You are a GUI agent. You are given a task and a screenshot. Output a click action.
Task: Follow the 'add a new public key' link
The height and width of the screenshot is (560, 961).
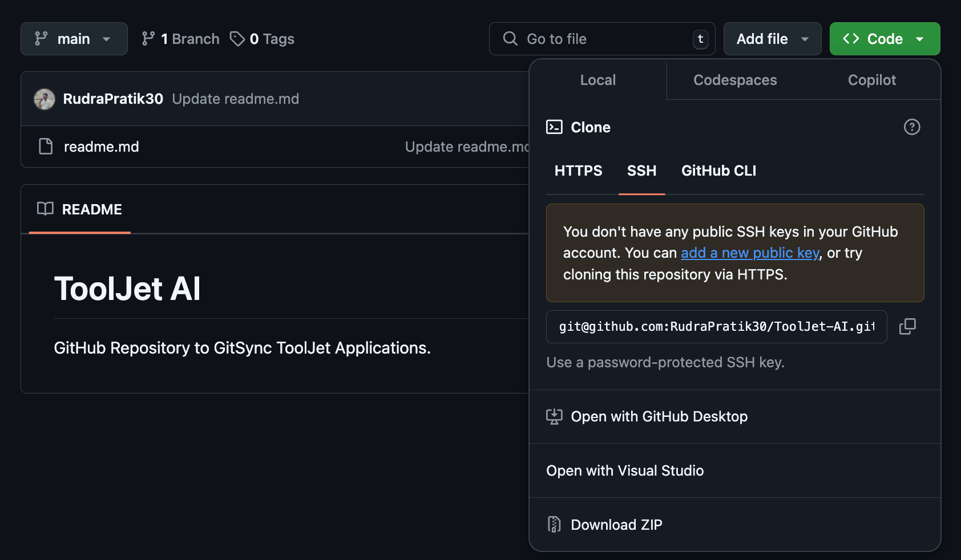click(749, 253)
